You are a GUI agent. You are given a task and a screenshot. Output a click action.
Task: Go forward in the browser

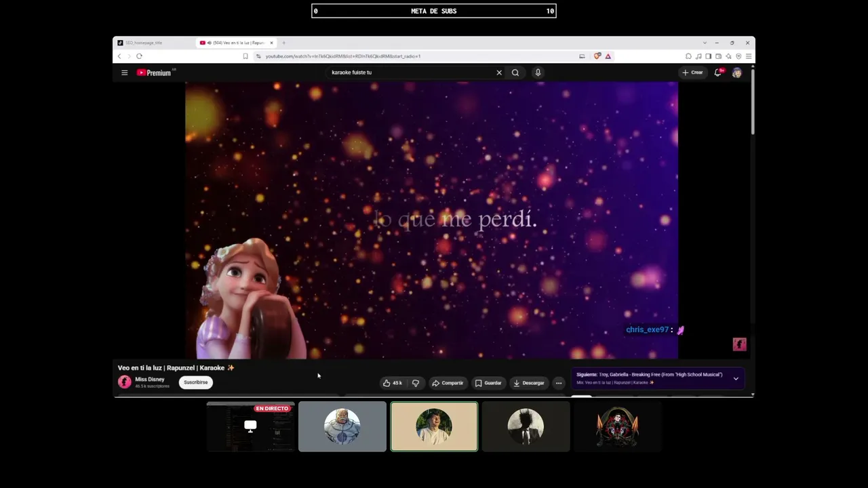[129, 56]
